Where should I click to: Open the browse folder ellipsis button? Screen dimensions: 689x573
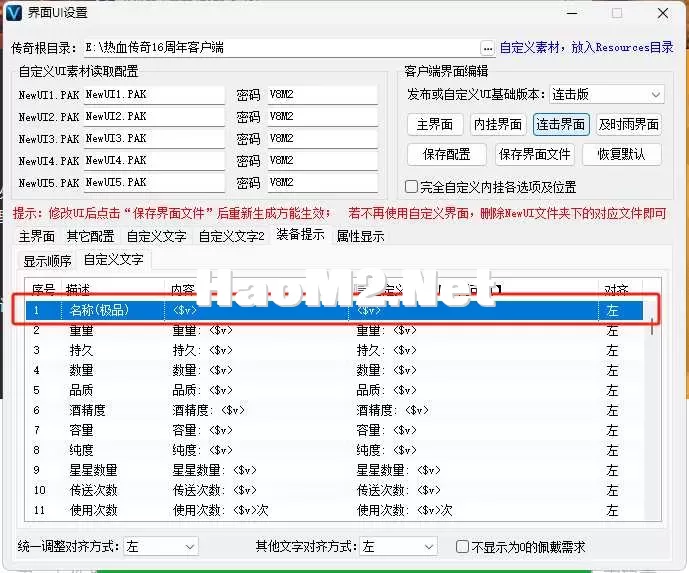coord(488,48)
